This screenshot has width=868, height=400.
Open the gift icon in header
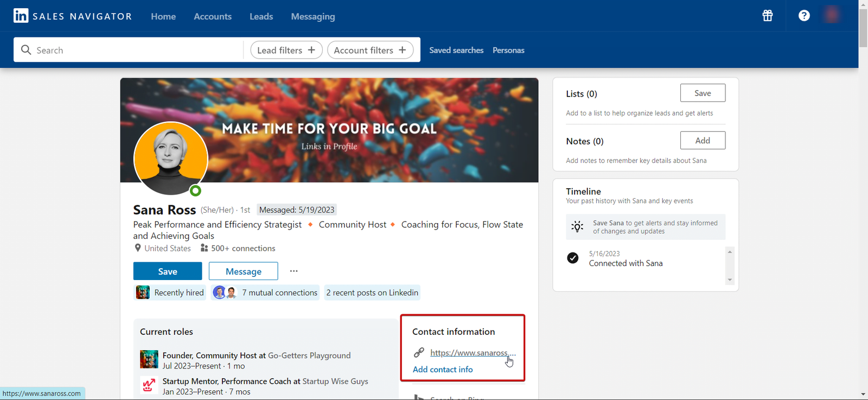coord(768,16)
